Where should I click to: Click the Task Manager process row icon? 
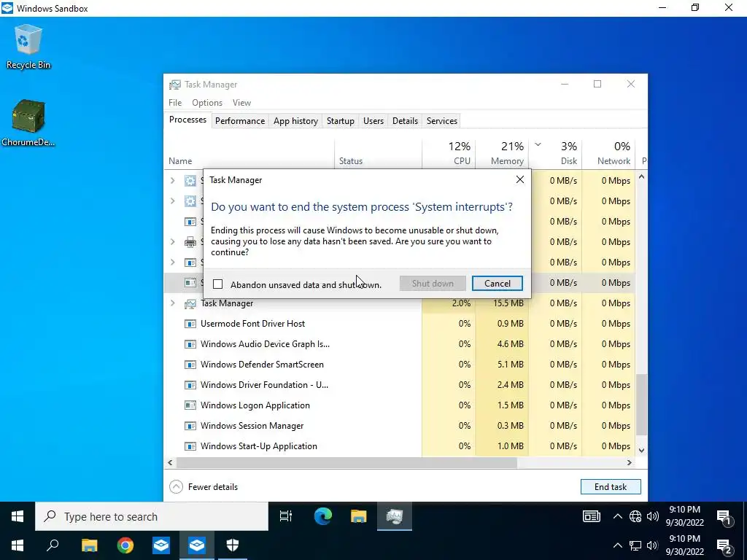coord(190,303)
